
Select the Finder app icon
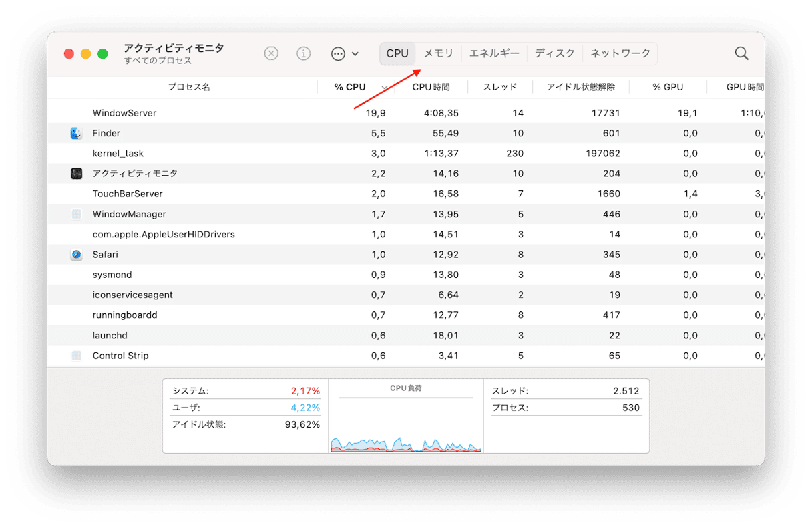tap(76, 133)
